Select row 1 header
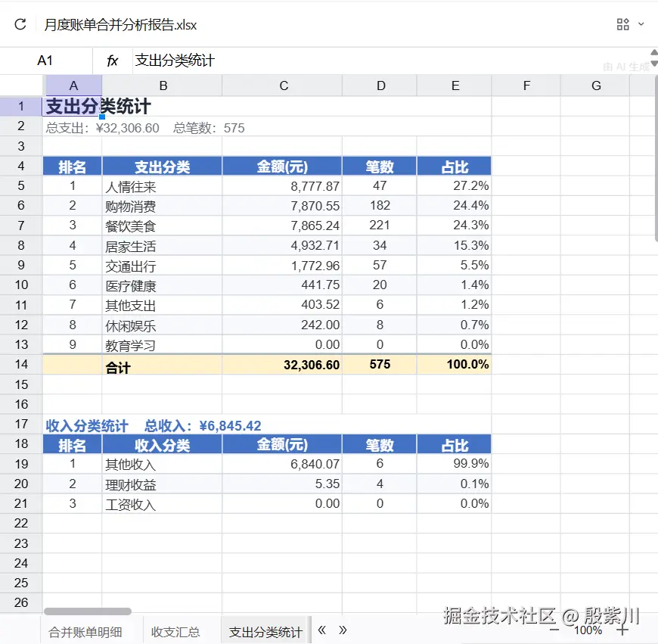Screen dimensions: 658x644 [x=21, y=106]
